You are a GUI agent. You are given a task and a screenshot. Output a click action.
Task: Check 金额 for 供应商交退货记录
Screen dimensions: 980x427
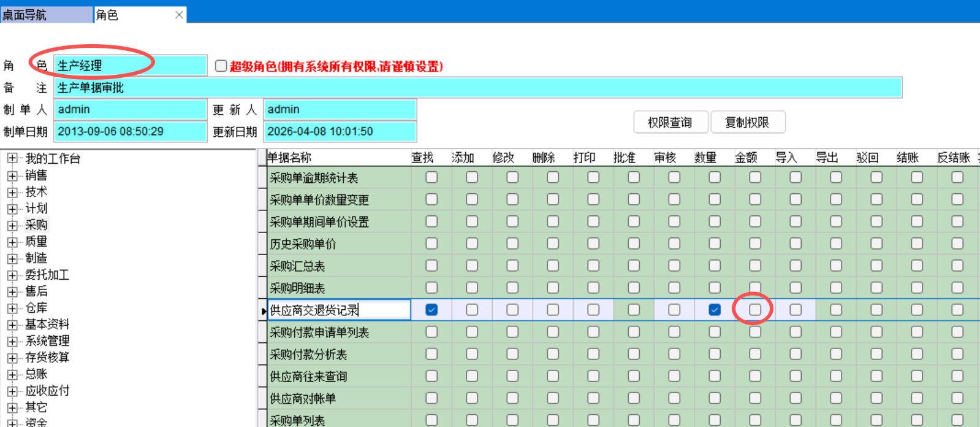[755, 310]
